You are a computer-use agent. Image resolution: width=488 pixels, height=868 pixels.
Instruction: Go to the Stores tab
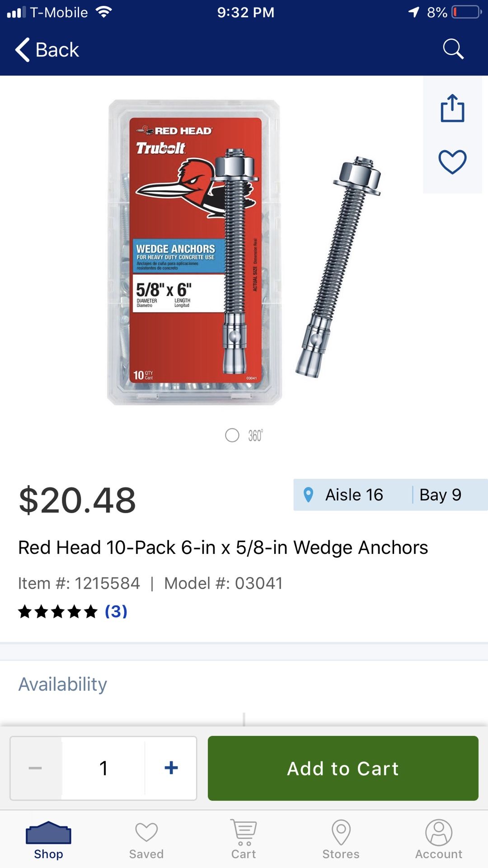click(x=341, y=840)
